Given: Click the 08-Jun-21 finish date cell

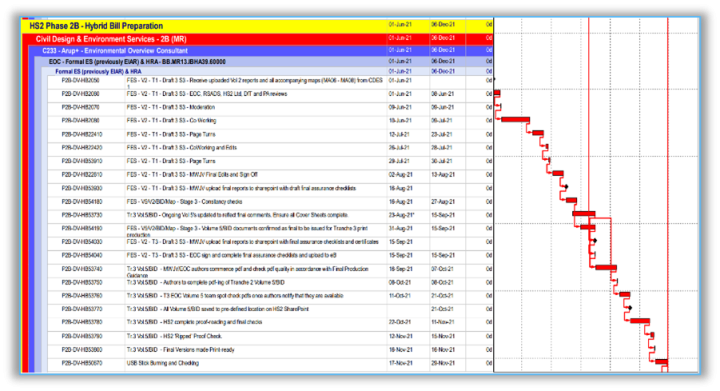Looking at the screenshot, I should click(x=443, y=94).
